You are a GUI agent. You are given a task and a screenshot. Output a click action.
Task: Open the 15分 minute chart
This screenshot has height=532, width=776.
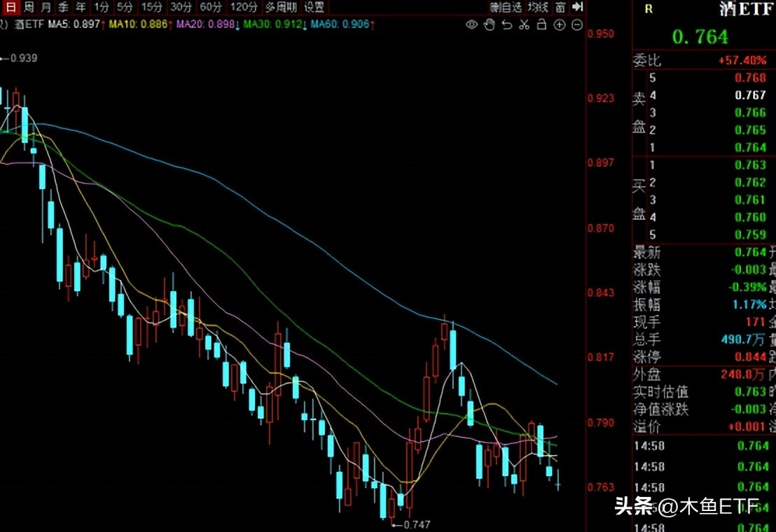tap(151, 7)
